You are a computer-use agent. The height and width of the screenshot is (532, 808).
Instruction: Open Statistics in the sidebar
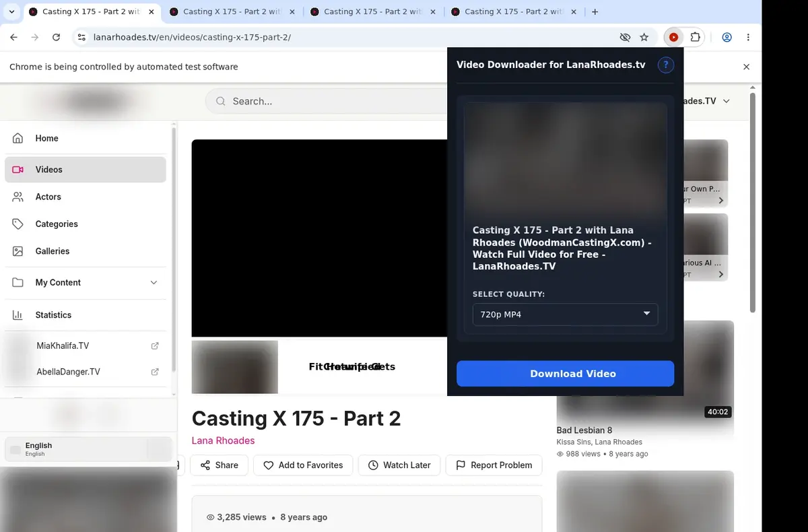click(x=86, y=314)
